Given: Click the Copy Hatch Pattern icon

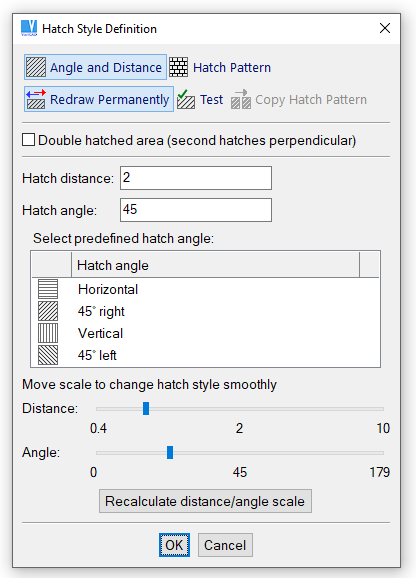Looking at the screenshot, I should 241,99.
